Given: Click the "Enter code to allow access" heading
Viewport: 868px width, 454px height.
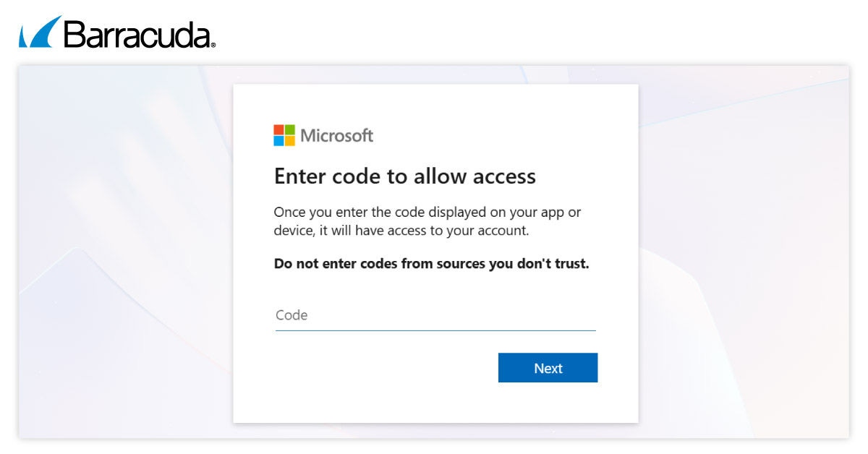Looking at the screenshot, I should [x=404, y=176].
